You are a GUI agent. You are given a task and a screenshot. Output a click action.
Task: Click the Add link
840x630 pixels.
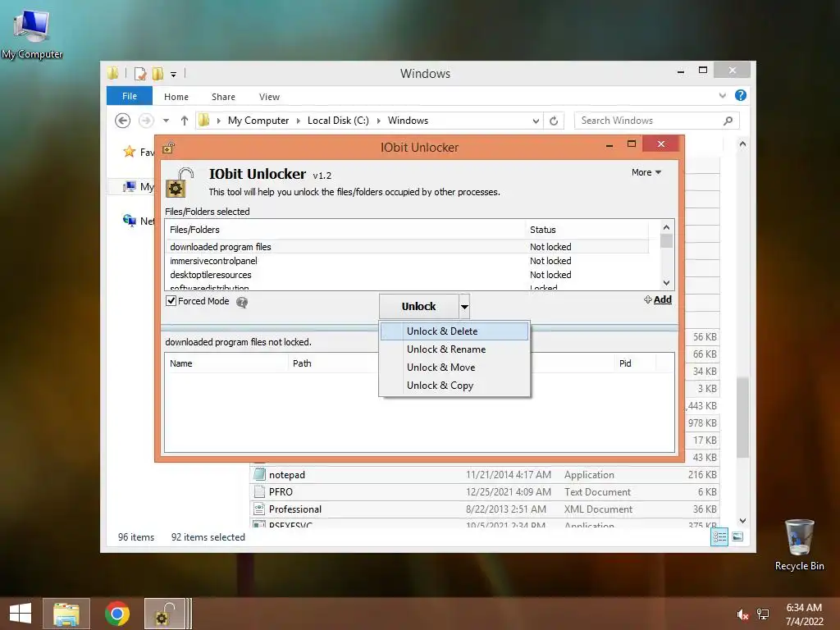pos(658,299)
